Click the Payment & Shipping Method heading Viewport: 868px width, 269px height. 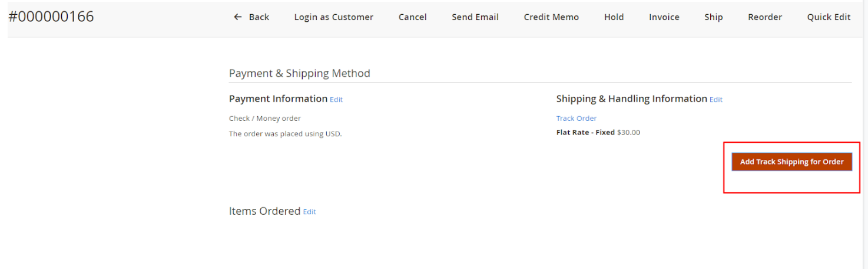click(x=299, y=73)
